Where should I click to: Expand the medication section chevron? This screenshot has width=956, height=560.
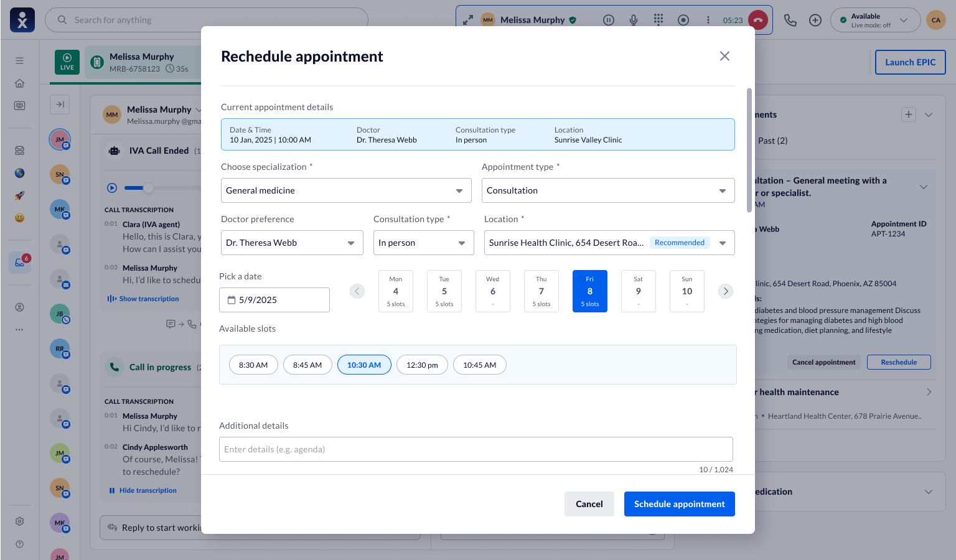929,492
